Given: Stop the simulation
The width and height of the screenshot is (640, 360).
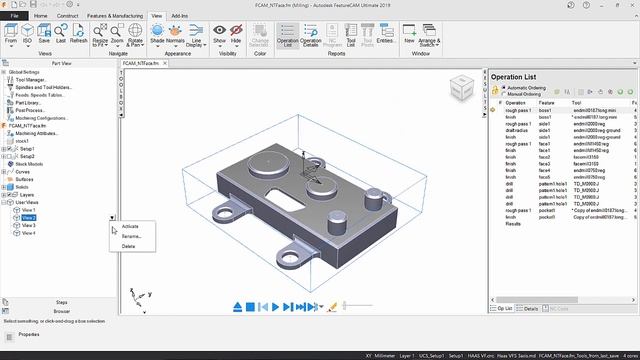Looking at the screenshot, I should tap(250, 307).
